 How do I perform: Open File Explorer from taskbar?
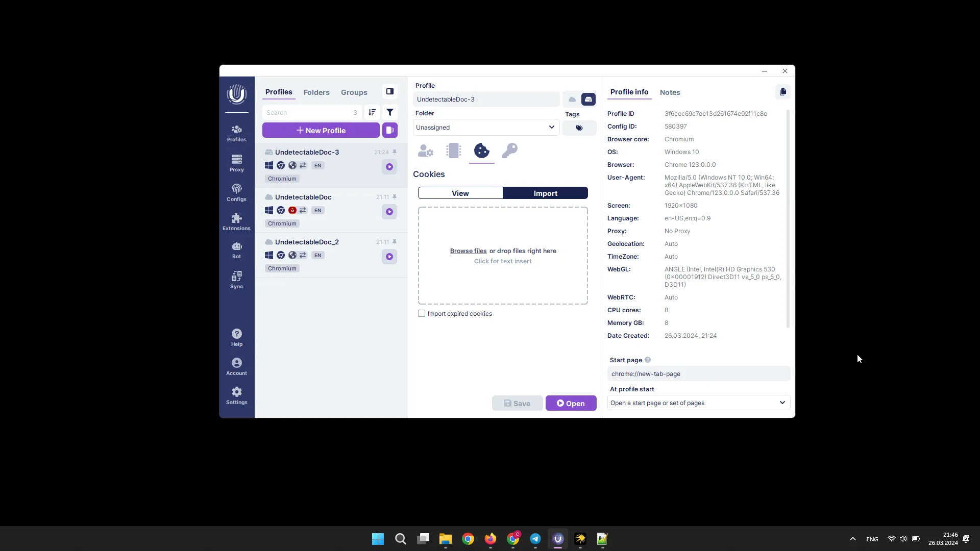click(x=446, y=539)
